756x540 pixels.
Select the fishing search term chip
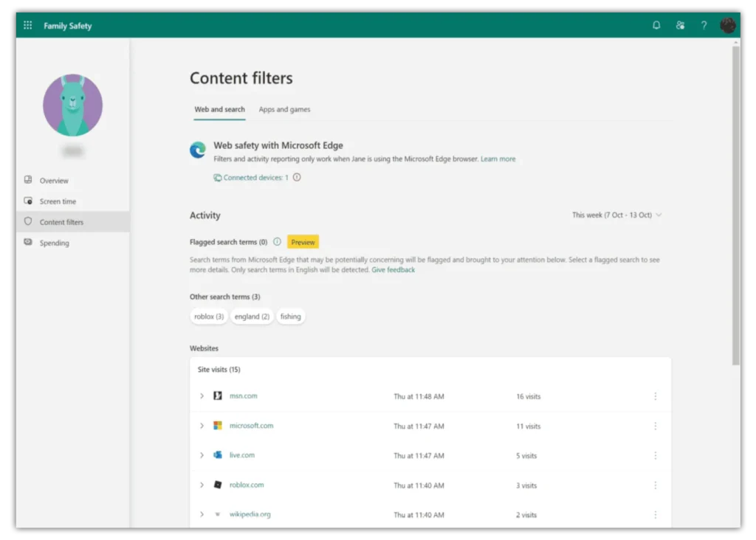click(290, 316)
